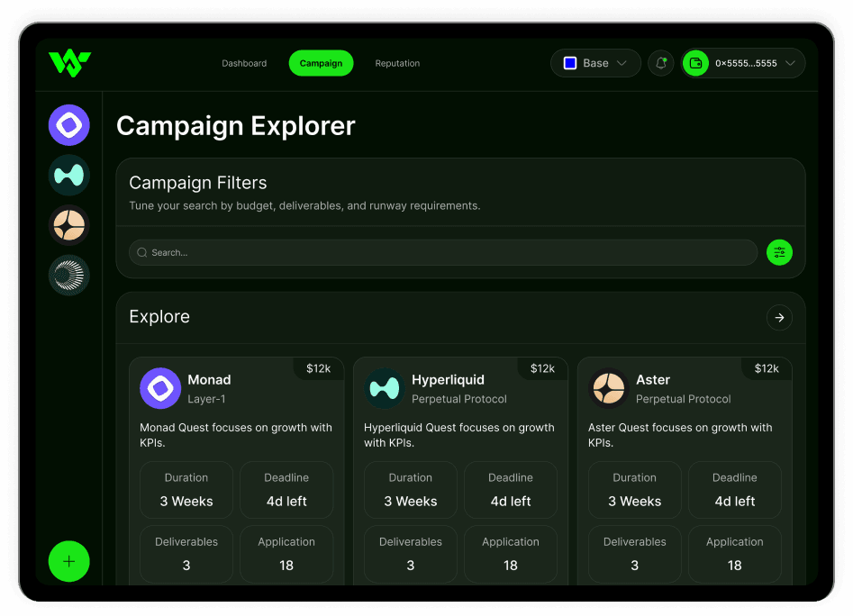Open the Hyperliquid campaign card title

pos(448,380)
